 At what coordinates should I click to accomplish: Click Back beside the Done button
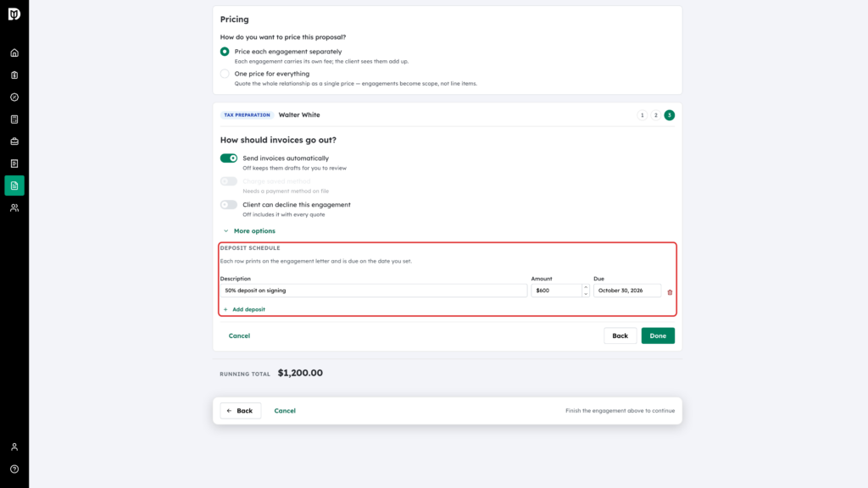click(620, 335)
